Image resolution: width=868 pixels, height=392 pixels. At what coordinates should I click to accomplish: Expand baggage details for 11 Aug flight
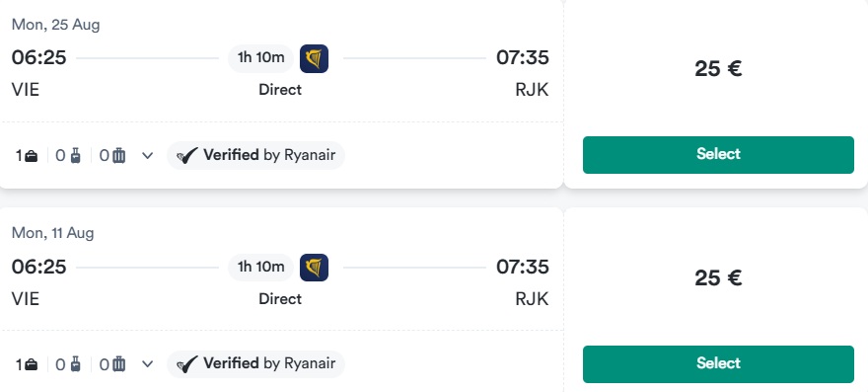(147, 364)
